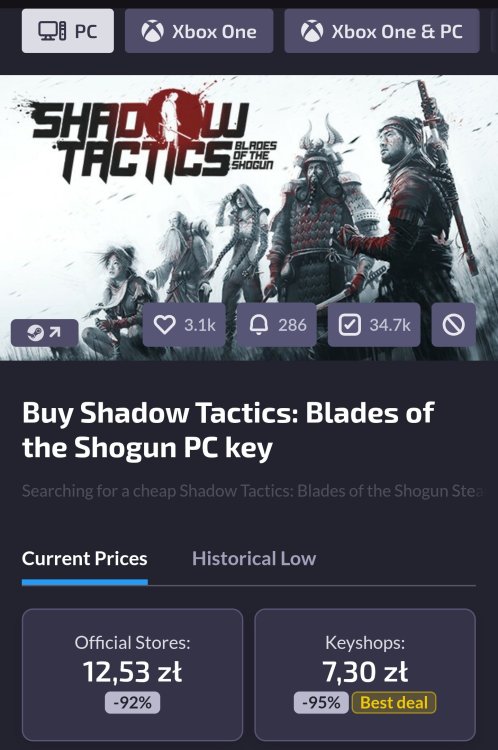The height and width of the screenshot is (750, 498).
Task: Switch to the Xbox One platform
Action: point(199,31)
